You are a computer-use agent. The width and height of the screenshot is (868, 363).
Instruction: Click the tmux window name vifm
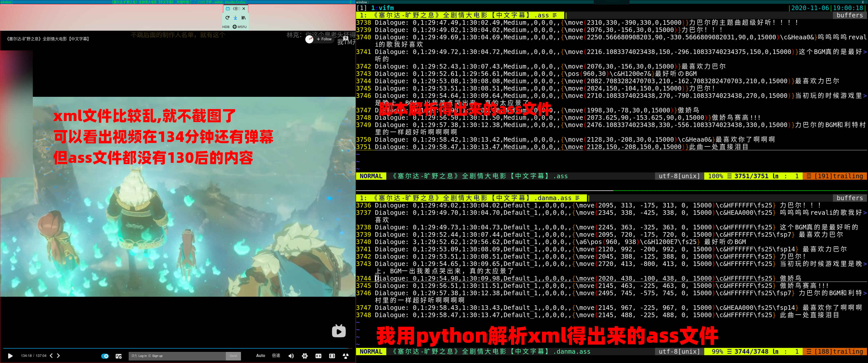pos(386,8)
